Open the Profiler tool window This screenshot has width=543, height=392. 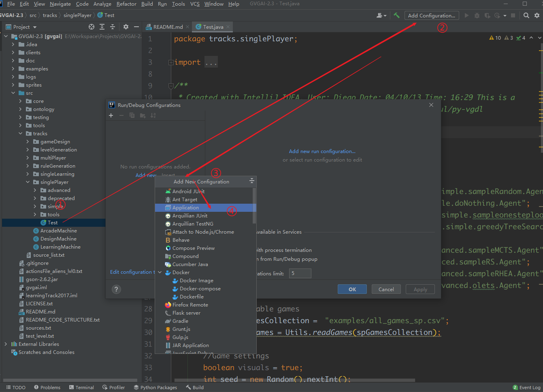(114, 388)
